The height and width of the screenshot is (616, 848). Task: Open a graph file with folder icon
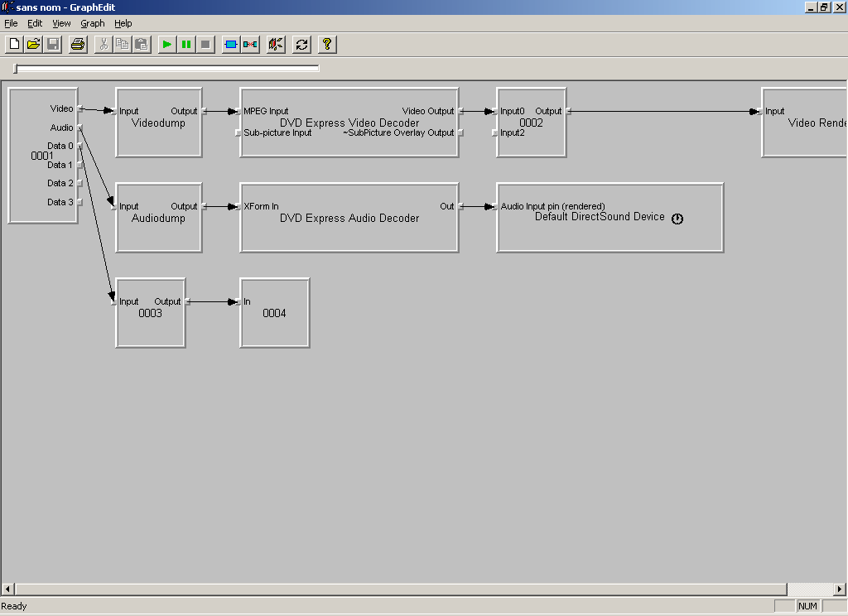point(33,45)
